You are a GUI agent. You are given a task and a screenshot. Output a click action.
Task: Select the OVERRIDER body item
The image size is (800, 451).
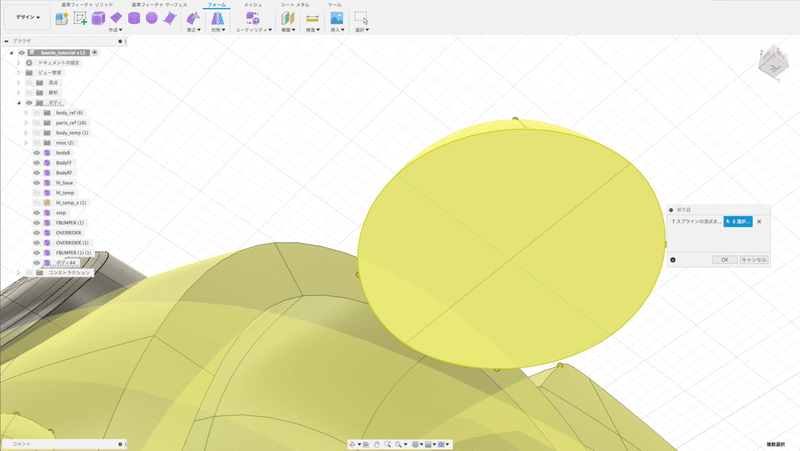pos(68,233)
